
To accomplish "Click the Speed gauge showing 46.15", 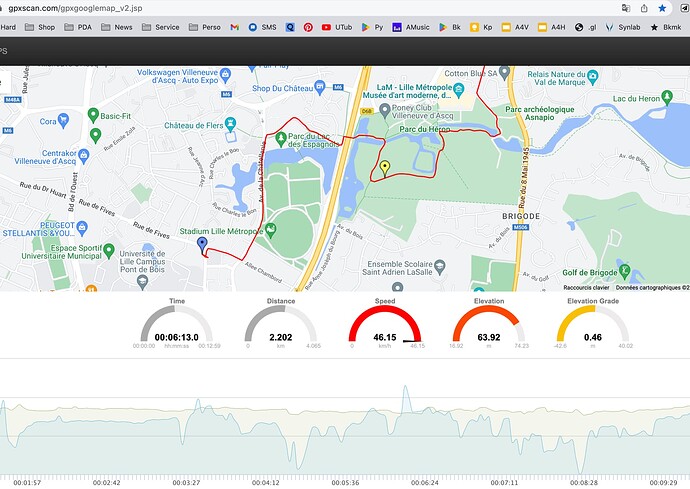I will pyautogui.click(x=385, y=327).
